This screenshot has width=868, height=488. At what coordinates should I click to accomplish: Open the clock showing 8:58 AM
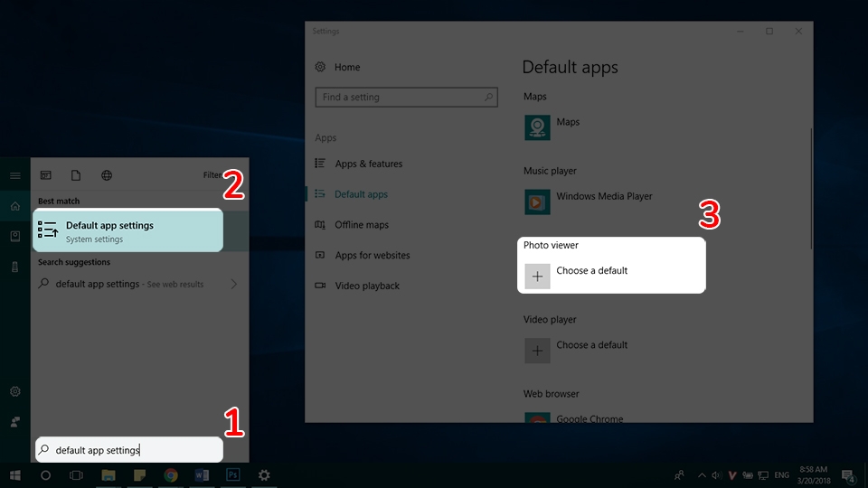[x=814, y=475]
